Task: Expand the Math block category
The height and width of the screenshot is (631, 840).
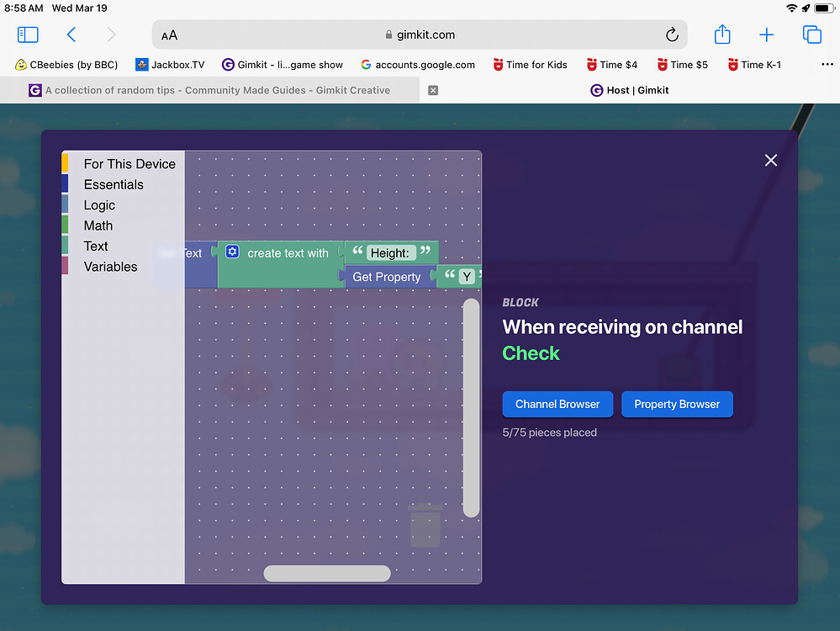Action: [98, 225]
